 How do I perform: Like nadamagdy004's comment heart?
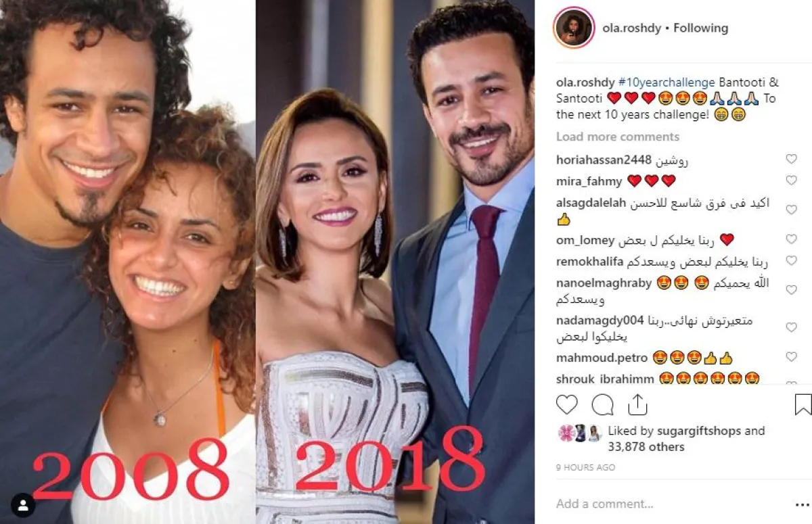[x=791, y=328]
